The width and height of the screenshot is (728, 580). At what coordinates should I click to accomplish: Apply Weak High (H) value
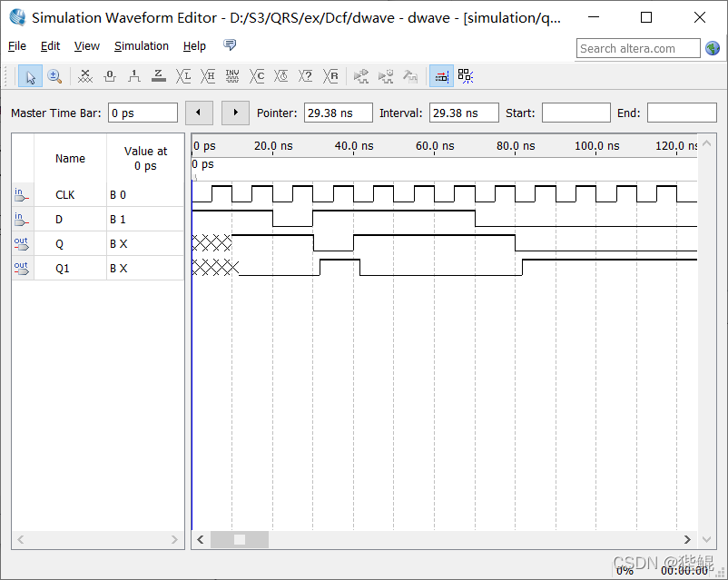[x=208, y=76]
